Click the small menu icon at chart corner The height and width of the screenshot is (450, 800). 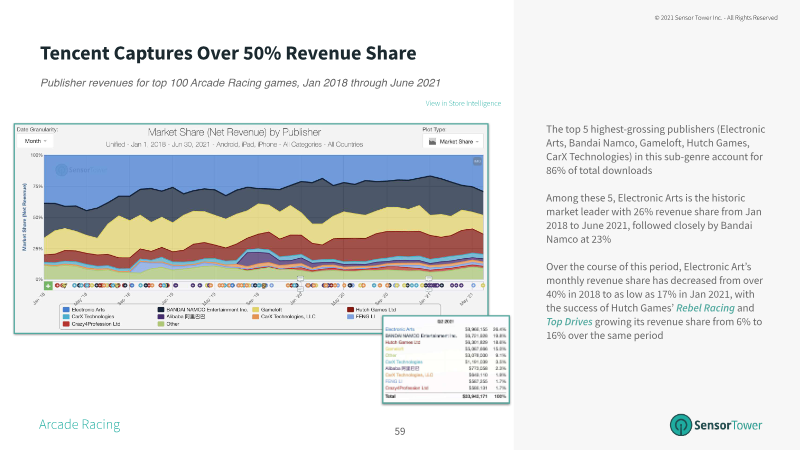477,161
